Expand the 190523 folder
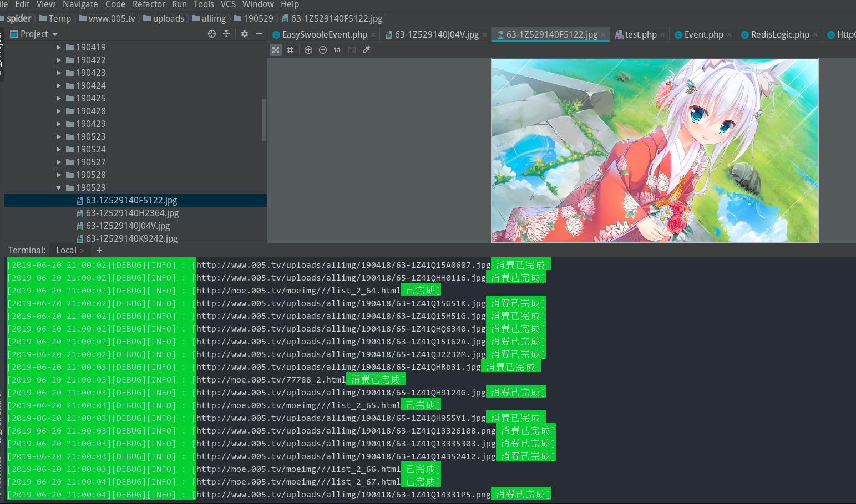The height and width of the screenshot is (504, 856). (x=59, y=137)
